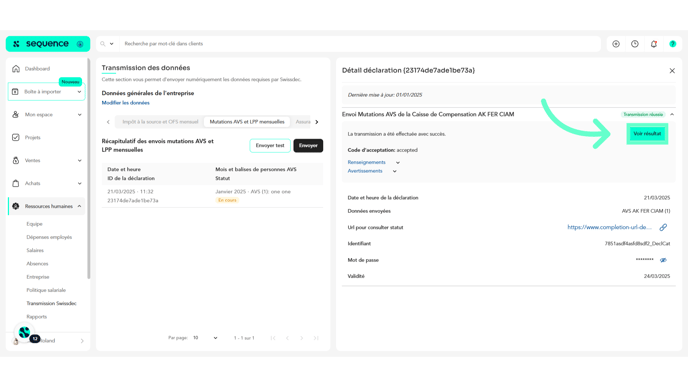Expand the Mon espace chevron
688x387 pixels.
click(x=79, y=115)
